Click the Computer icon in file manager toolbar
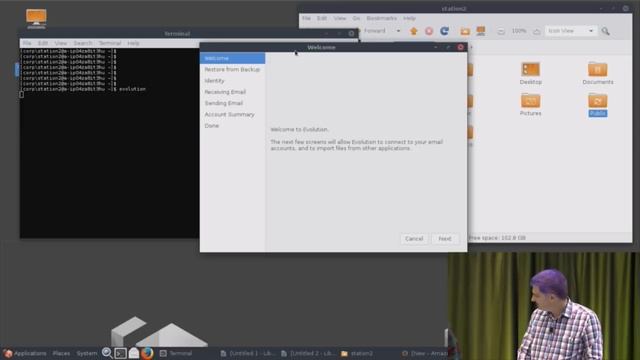Screen dimensions: 640x360 tap(481, 31)
